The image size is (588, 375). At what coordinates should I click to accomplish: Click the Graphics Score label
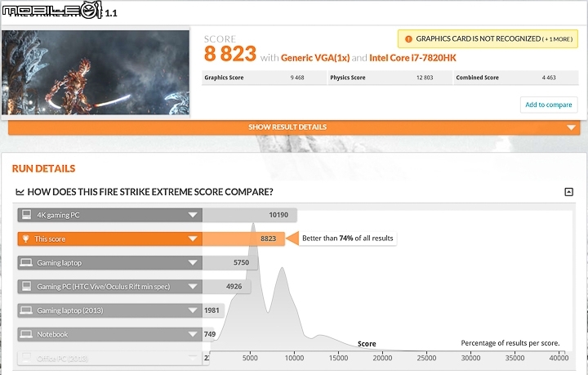pyautogui.click(x=224, y=78)
